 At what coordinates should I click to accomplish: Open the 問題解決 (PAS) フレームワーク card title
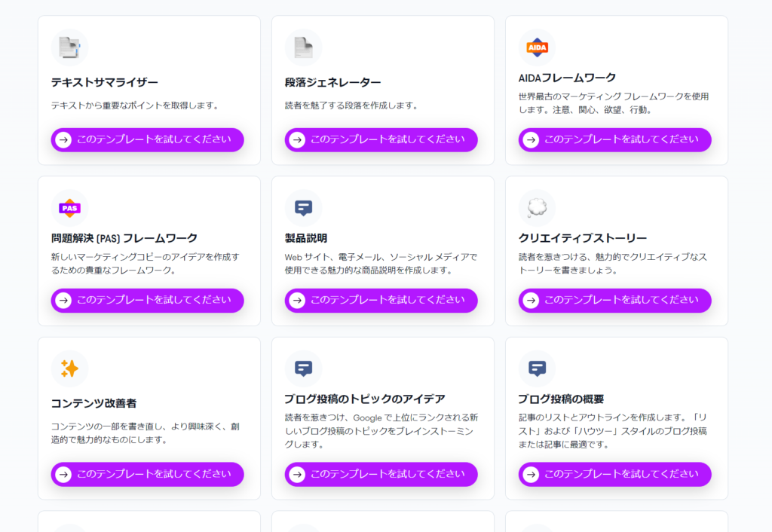point(124,238)
